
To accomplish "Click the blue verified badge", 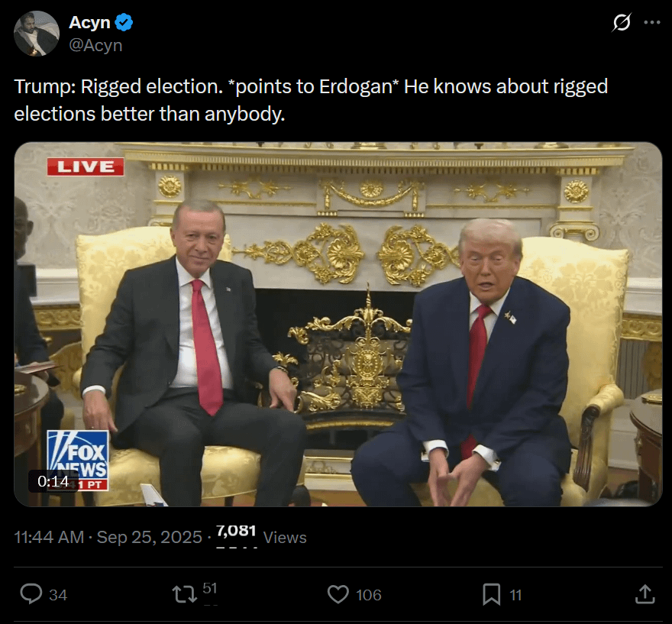I will tap(124, 22).
